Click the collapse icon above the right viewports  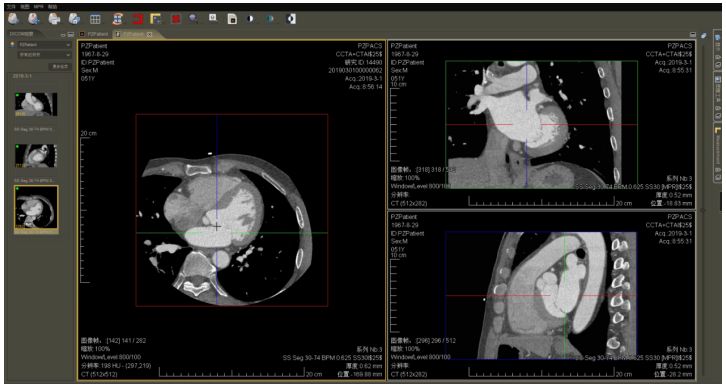click(x=693, y=35)
